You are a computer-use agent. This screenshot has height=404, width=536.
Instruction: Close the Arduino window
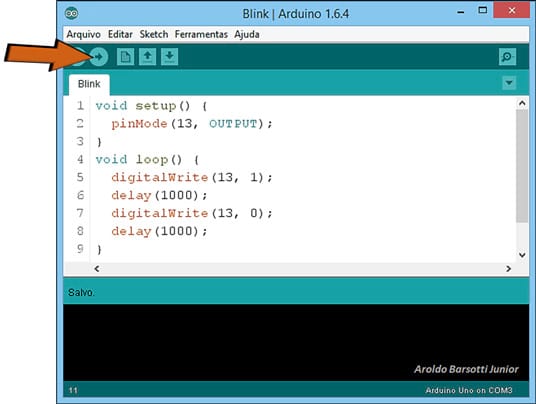(x=511, y=10)
